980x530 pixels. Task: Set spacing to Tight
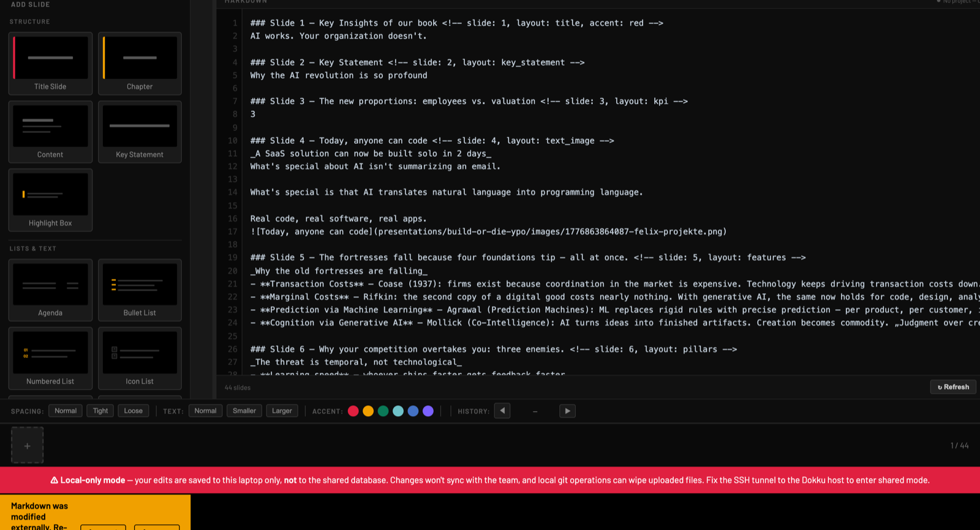[x=100, y=411]
